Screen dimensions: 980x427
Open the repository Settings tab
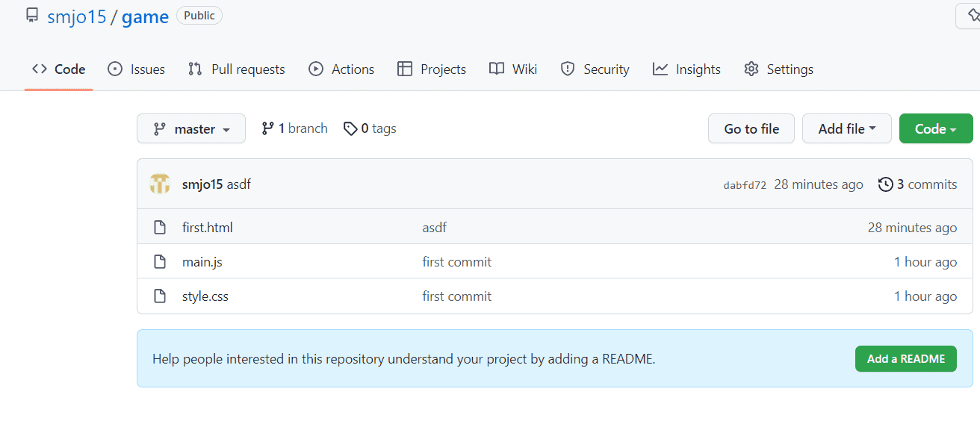click(x=779, y=69)
